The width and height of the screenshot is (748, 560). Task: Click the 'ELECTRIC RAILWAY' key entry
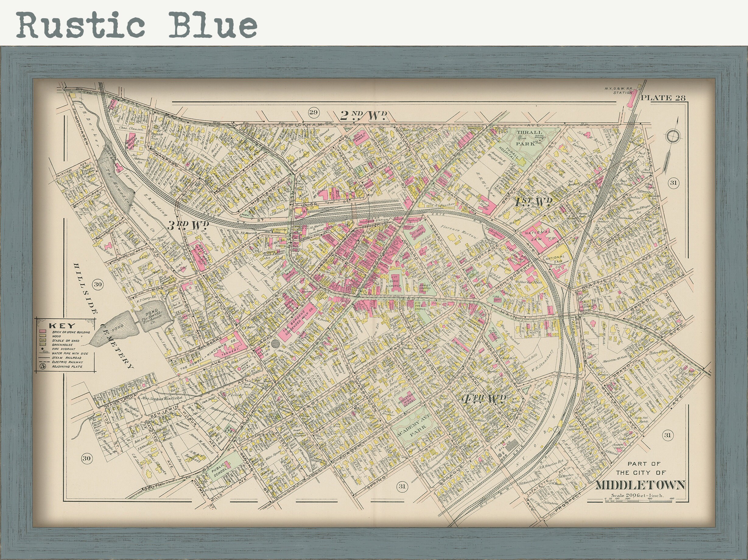pyautogui.click(x=67, y=362)
